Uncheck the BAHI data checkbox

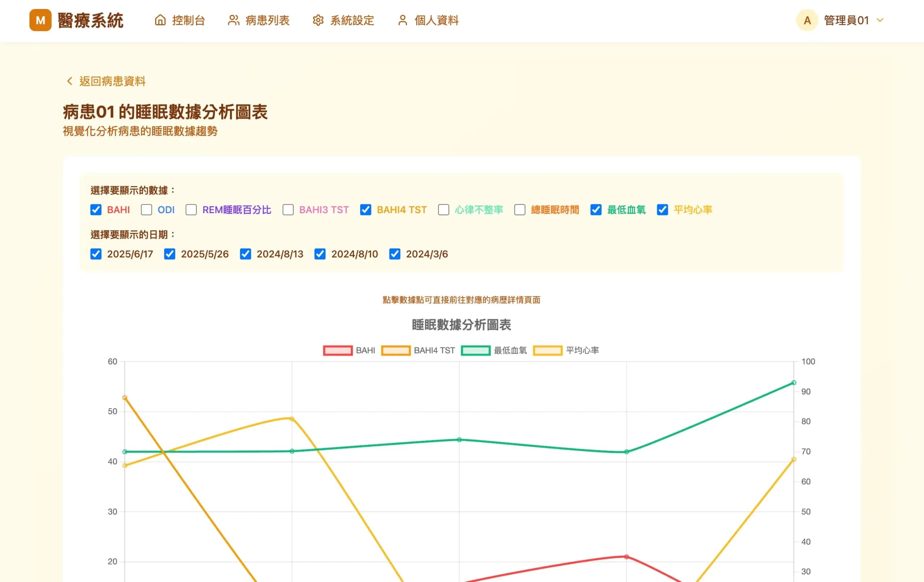point(96,210)
